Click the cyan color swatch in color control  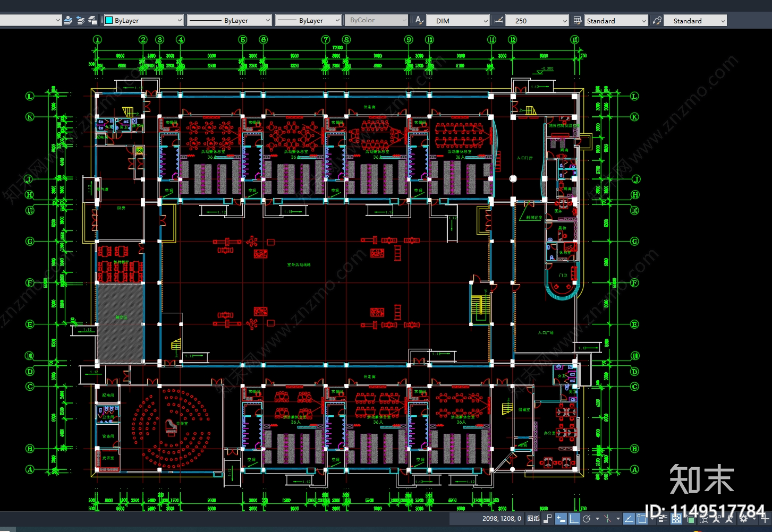[109, 20]
